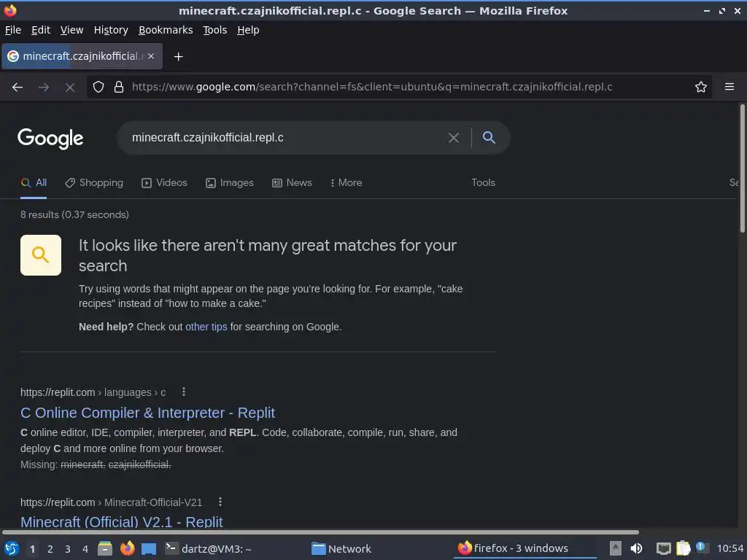
Task: Select the All results tab
Action: (34, 183)
